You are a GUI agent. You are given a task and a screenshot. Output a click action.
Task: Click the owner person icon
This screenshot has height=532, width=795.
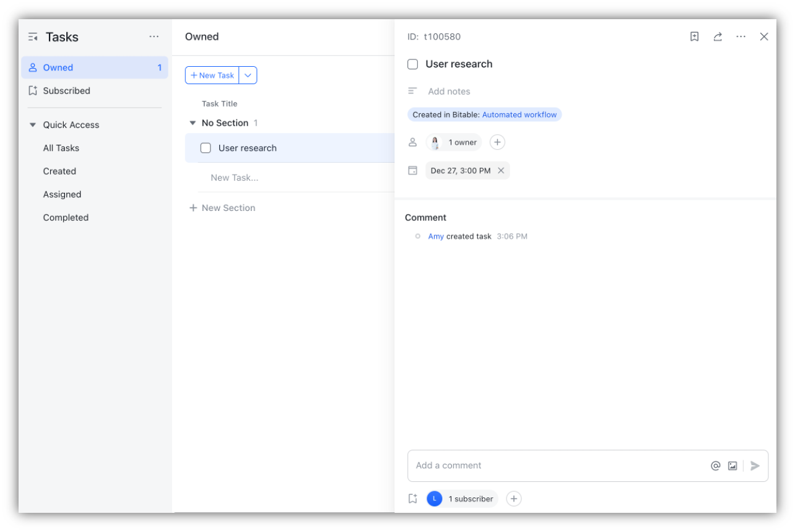tap(413, 142)
